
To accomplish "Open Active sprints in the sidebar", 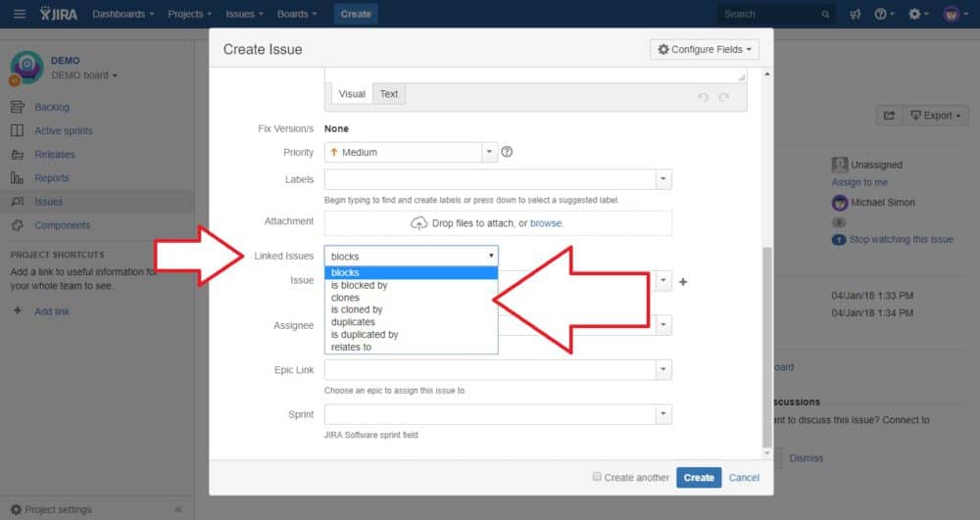I will coord(63,130).
